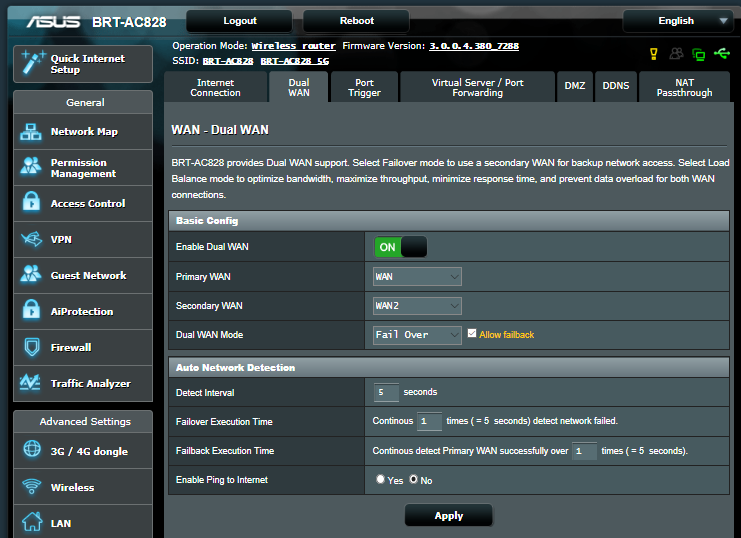Click the Detect Interval seconds field
Screen dimensions: 741x538
[x=386, y=392]
